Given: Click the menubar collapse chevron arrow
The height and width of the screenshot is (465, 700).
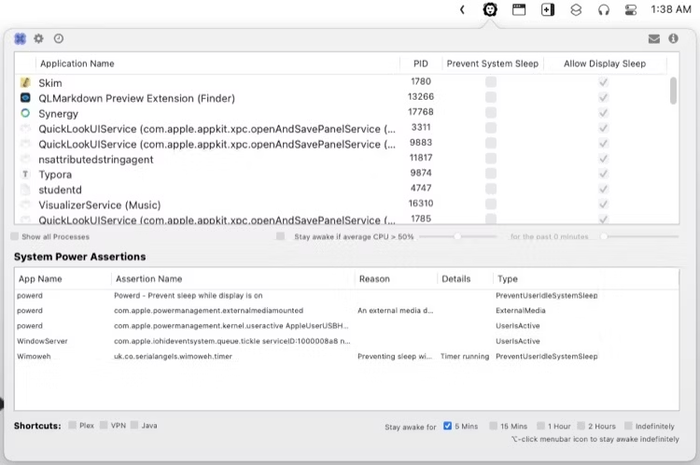Looking at the screenshot, I should pyautogui.click(x=462, y=9).
